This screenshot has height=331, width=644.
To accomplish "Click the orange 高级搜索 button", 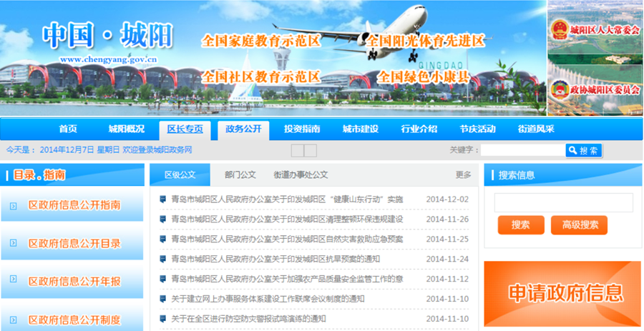I will 579,225.
